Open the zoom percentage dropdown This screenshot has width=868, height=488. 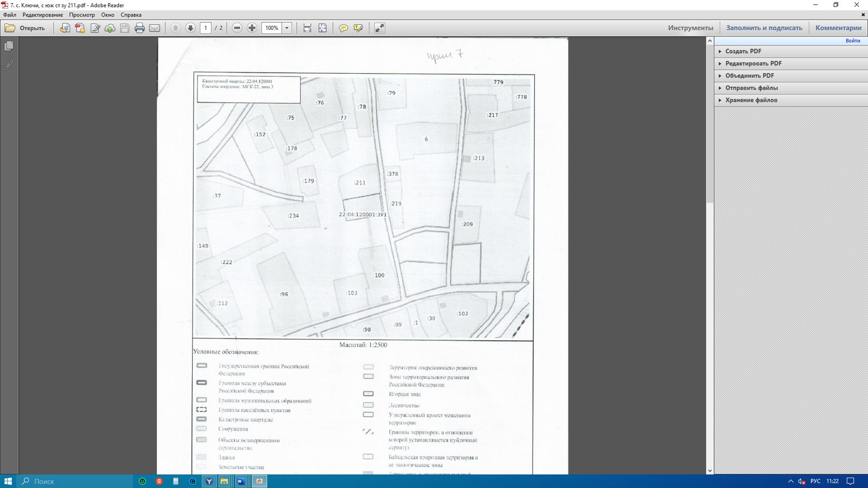tap(287, 28)
